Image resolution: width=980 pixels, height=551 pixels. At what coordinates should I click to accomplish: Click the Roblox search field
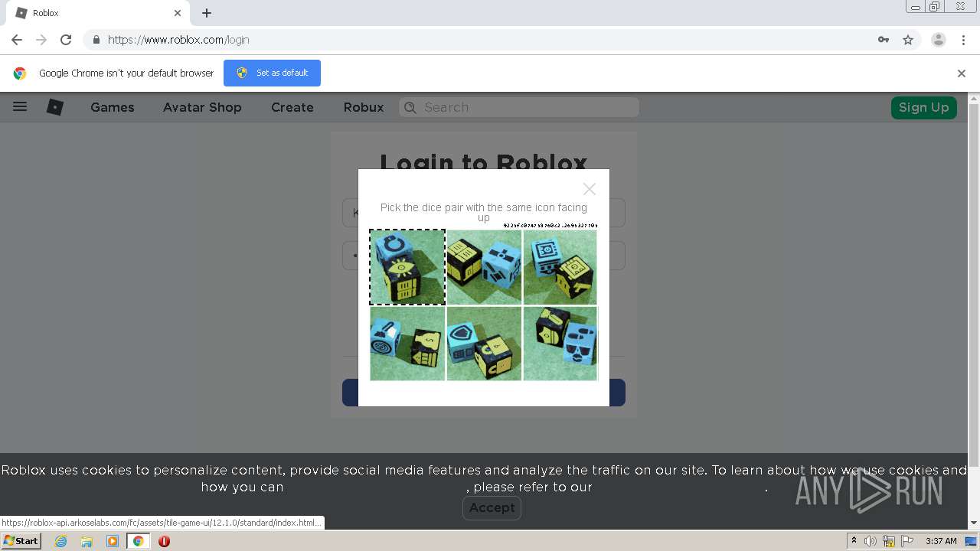pyautogui.click(x=519, y=107)
